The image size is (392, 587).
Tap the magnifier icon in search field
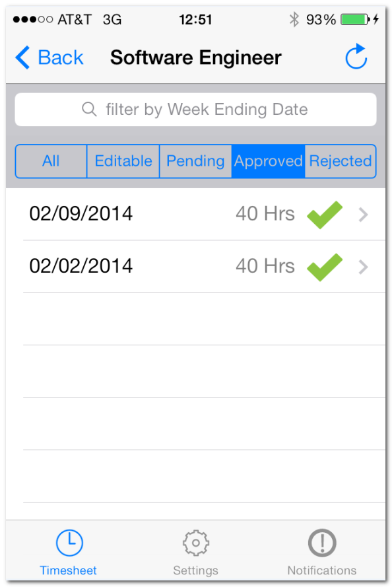pyautogui.click(x=89, y=110)
